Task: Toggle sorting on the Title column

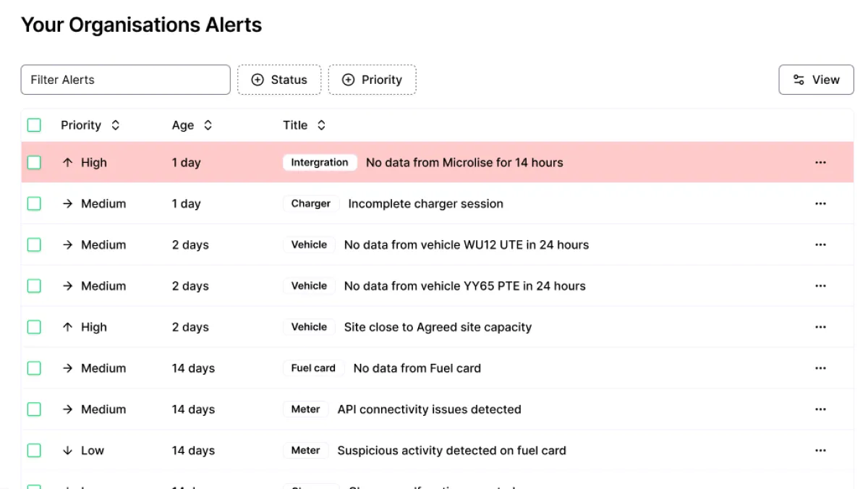Action: pyautogui.click(x=321, y=124)
